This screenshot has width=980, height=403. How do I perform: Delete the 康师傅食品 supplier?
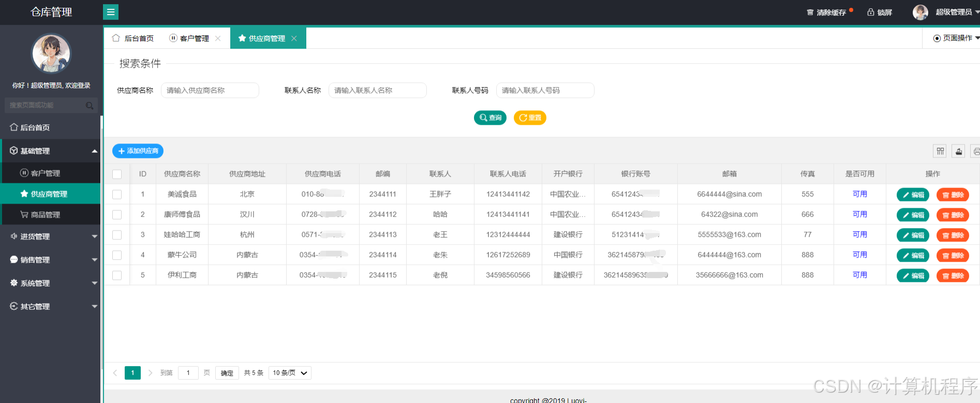pos(953,215)
